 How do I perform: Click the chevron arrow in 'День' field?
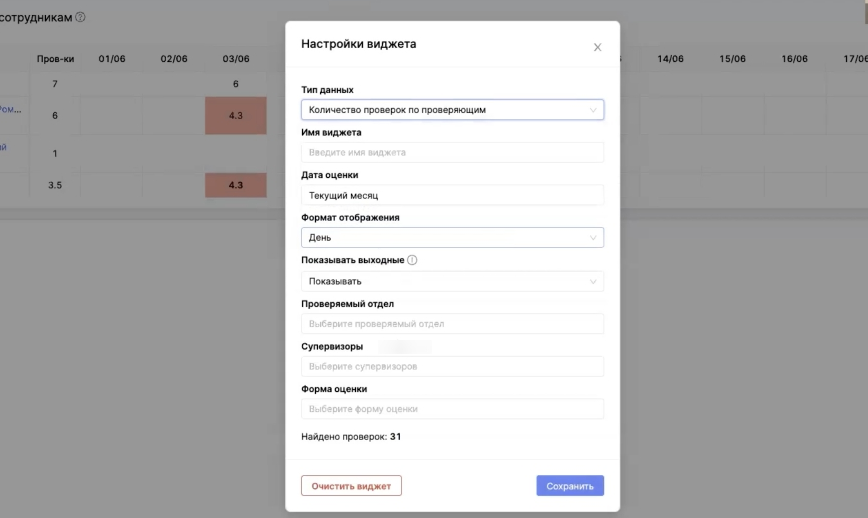(x=593, y=238)
